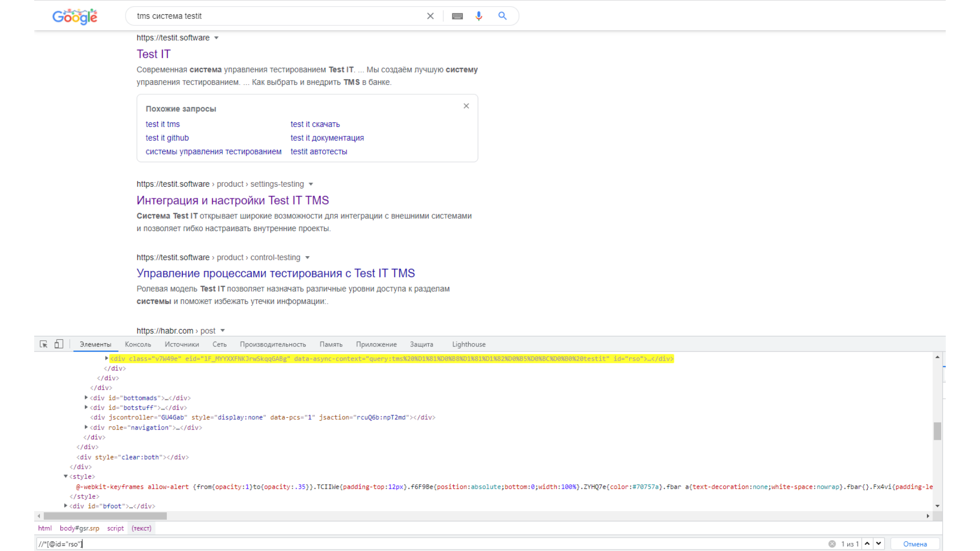This screenshot has width=980, height=551.
Task: Switch to the Элементы tab
Action: [95, 344]
